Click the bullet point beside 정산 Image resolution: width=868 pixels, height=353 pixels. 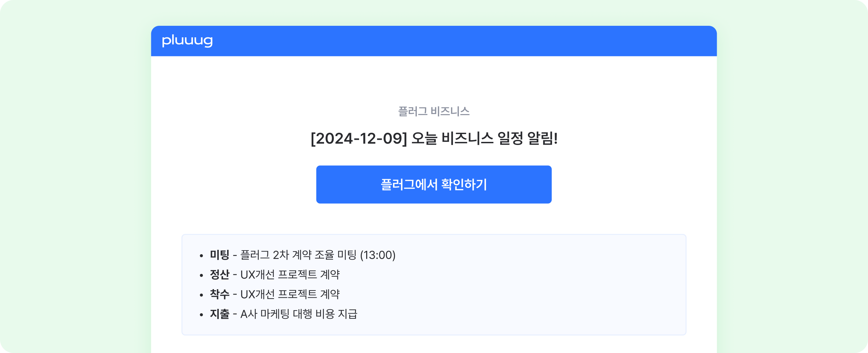coord(201,275)
